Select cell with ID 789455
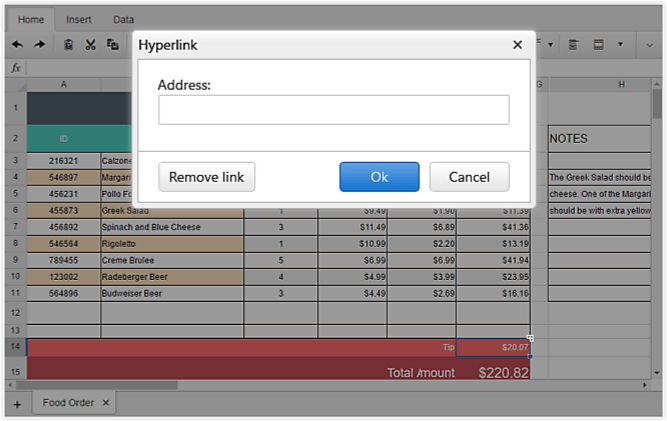The height and width of the screenshot is (421, 667). pos(64,260)
